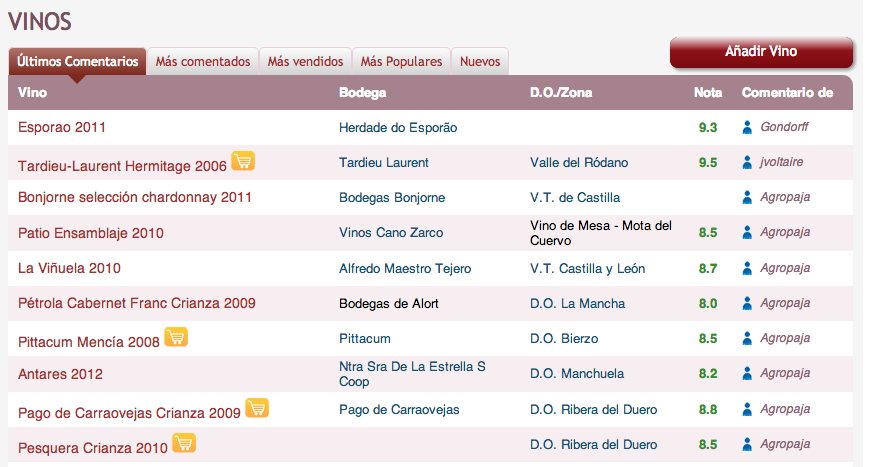Open Ntra Sra De La Estrella S Coop link
Screen dimensions: 870x467
tap(412, 374)
